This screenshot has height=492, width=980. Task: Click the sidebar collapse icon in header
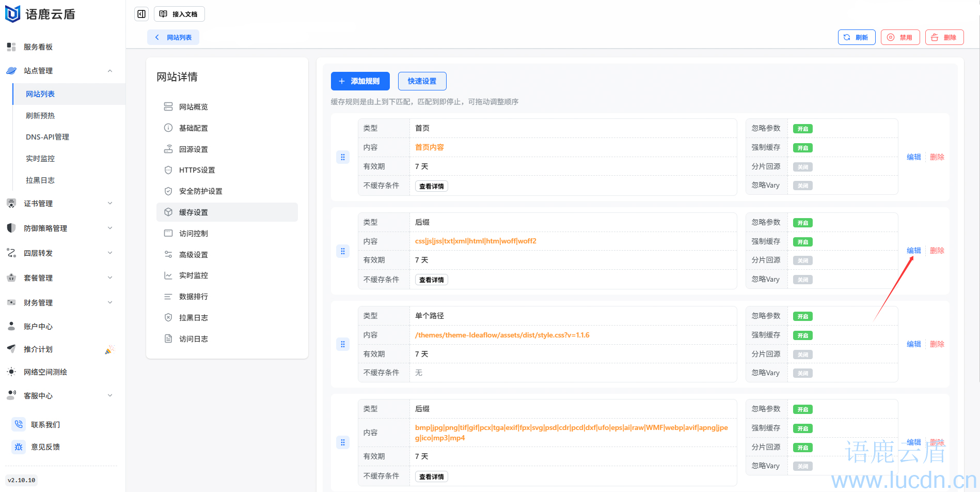(x=141, y=14)
